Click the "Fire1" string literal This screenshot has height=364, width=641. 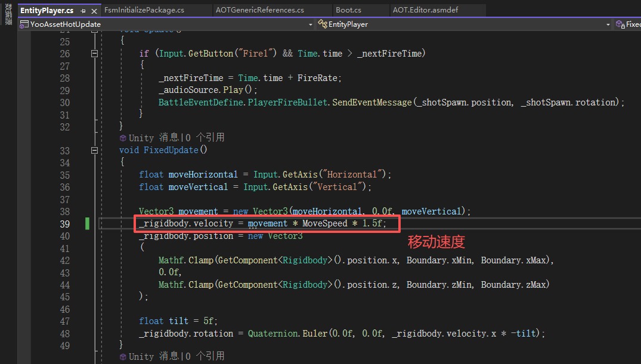click(258, 54)
